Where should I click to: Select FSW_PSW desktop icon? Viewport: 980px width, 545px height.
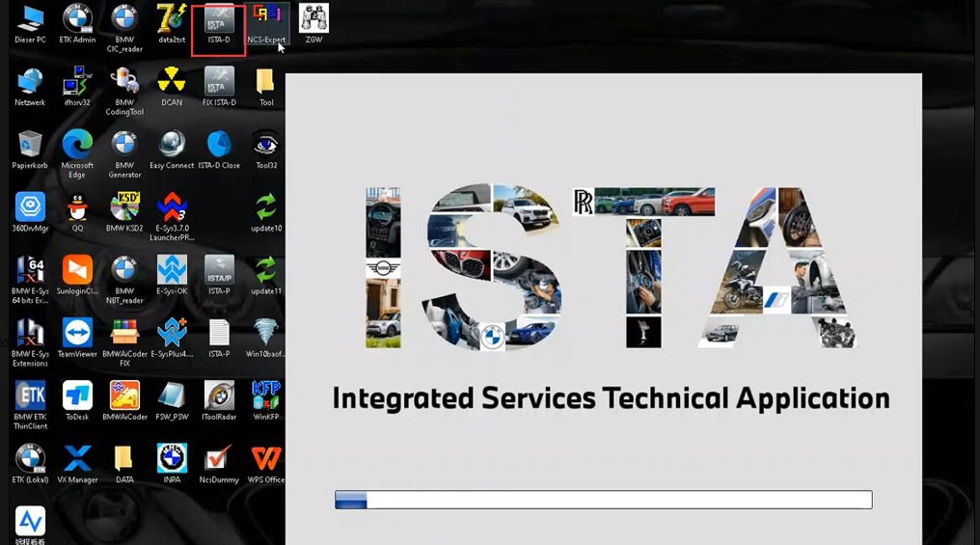click(172, 401)
